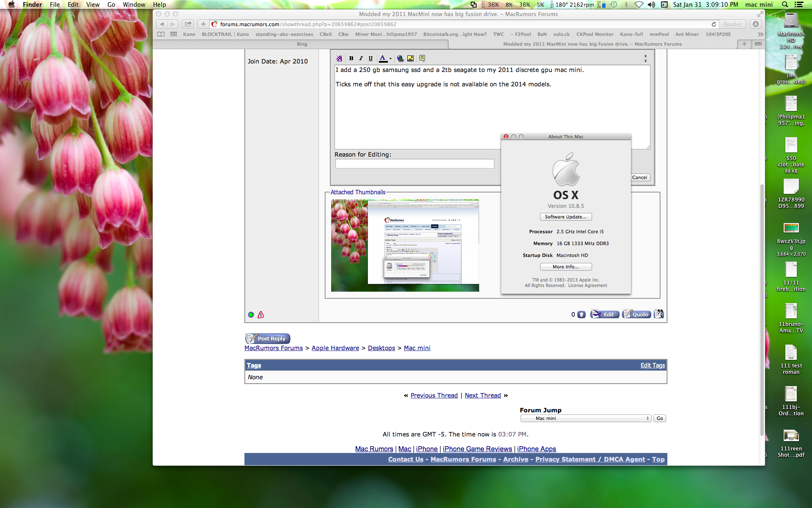Open the Notification Center icon

[799, 5]
